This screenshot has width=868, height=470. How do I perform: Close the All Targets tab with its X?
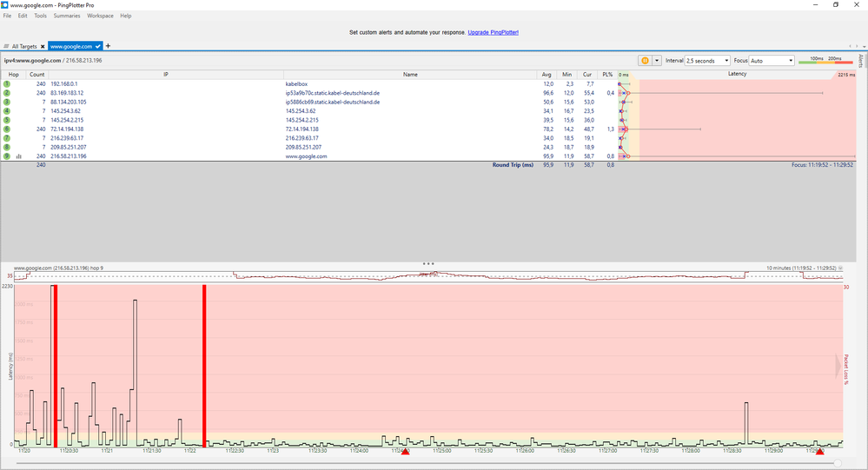43,47
